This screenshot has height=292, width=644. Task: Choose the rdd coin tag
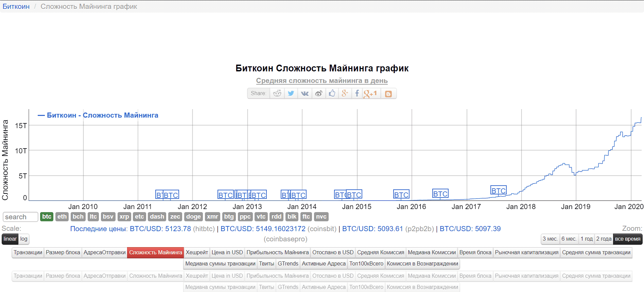click(276, 217)
